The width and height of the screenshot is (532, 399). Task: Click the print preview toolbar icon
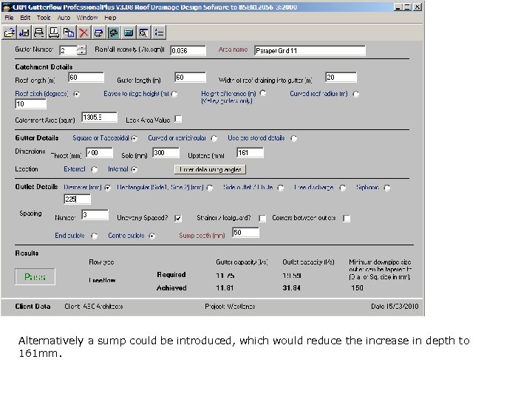point(54,33)
